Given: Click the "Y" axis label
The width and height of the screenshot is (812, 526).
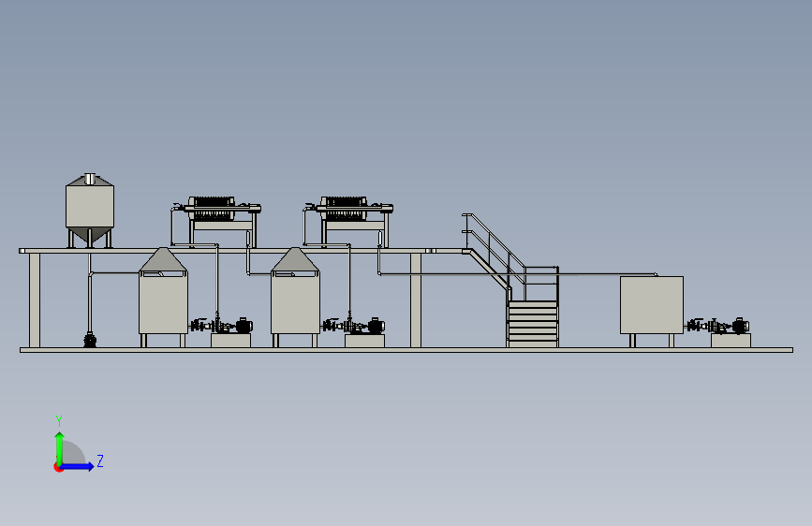Looking at the screenshot, I should coord(59,420).
